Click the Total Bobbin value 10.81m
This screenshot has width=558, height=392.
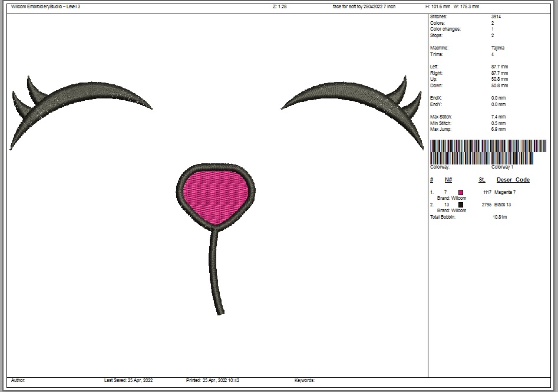(x=500, y=217)
